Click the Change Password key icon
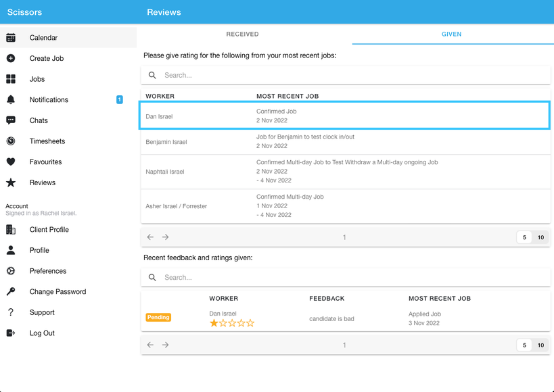 click(11, 292)
